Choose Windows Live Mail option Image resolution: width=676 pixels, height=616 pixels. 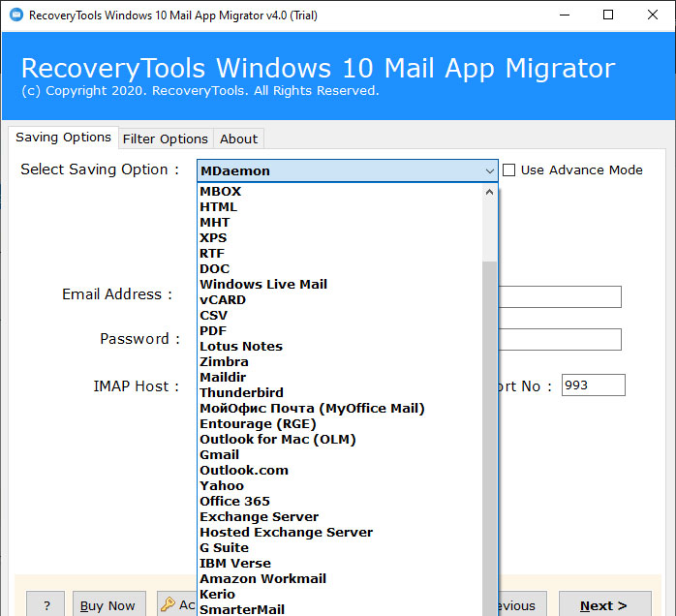(340, 285)
